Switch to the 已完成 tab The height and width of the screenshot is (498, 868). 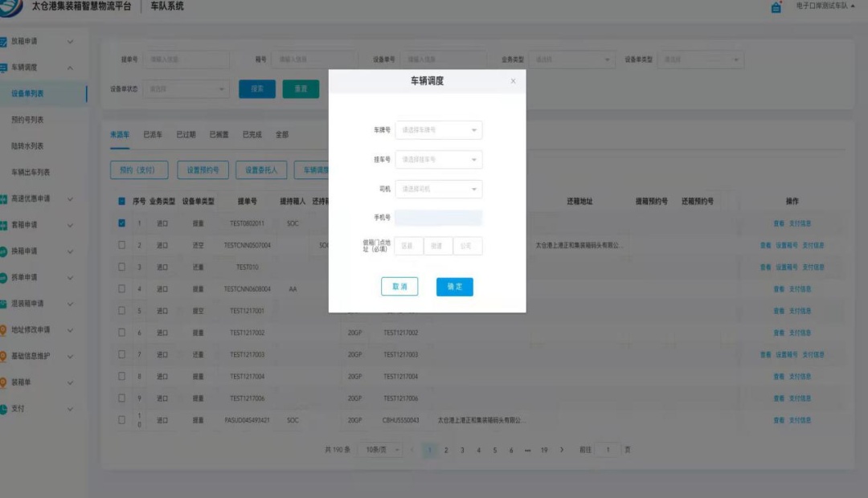252,134
